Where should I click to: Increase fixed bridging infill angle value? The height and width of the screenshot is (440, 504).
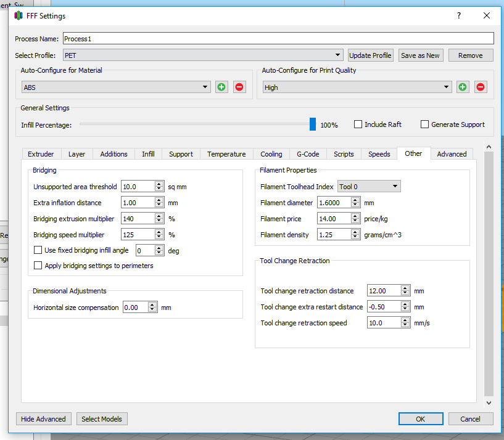[x=159, y=248]
